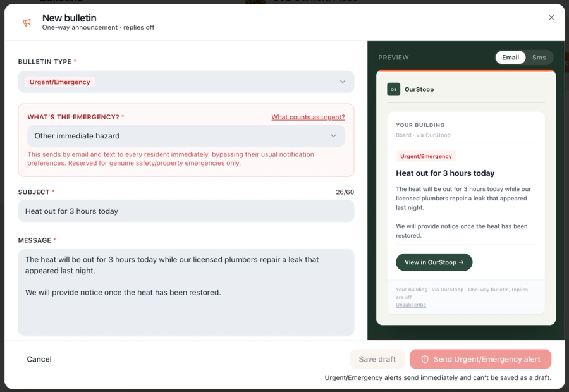
Task: Click the OurStoop logo badge in preview
Action: point(394,89)
